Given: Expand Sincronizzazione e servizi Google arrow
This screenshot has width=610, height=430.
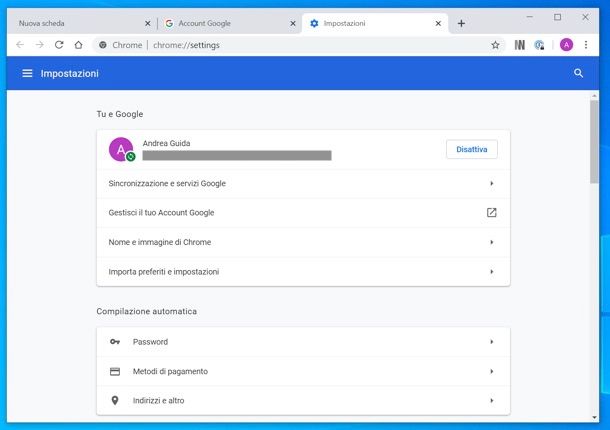Looking at the screenshot, I should [492, 183].
